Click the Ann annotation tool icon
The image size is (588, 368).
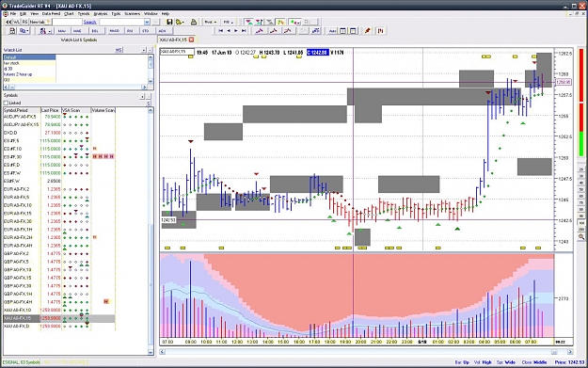(x=332, y=31)
